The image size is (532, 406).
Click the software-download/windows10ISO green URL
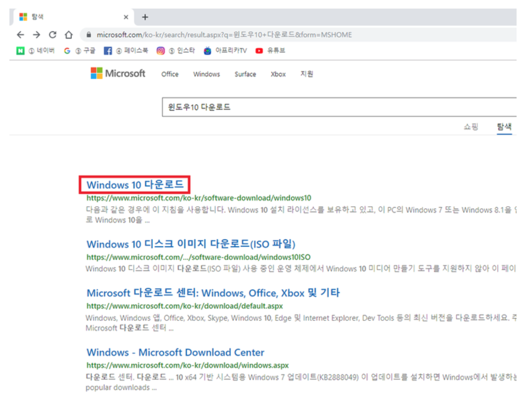198,257
